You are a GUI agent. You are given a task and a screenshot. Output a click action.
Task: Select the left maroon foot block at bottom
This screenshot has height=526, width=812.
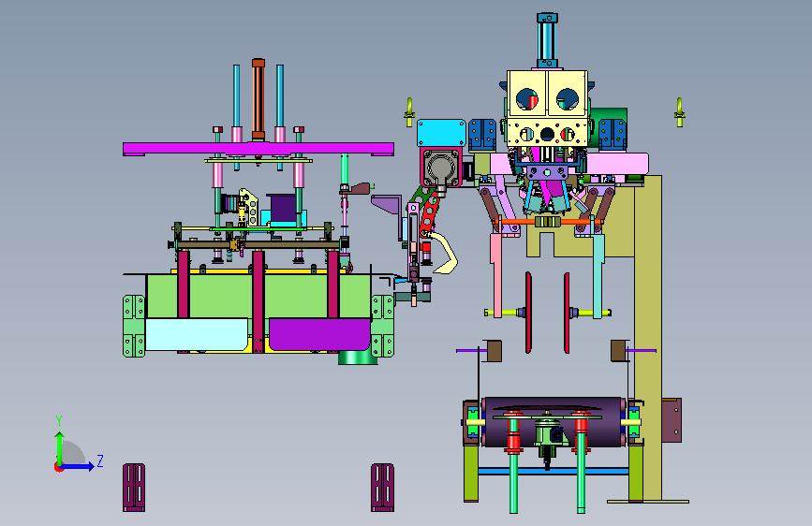pyautogui.click(x=134, y=488)
